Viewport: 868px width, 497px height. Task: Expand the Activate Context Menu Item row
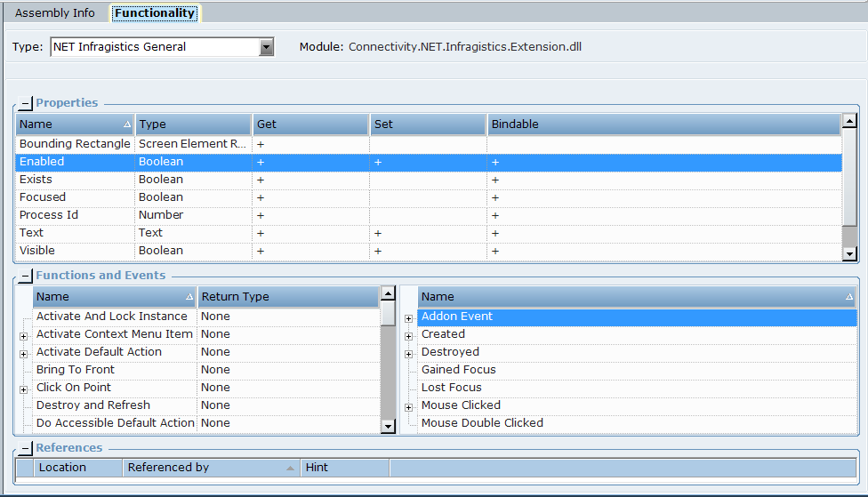[x=24, y=335]
